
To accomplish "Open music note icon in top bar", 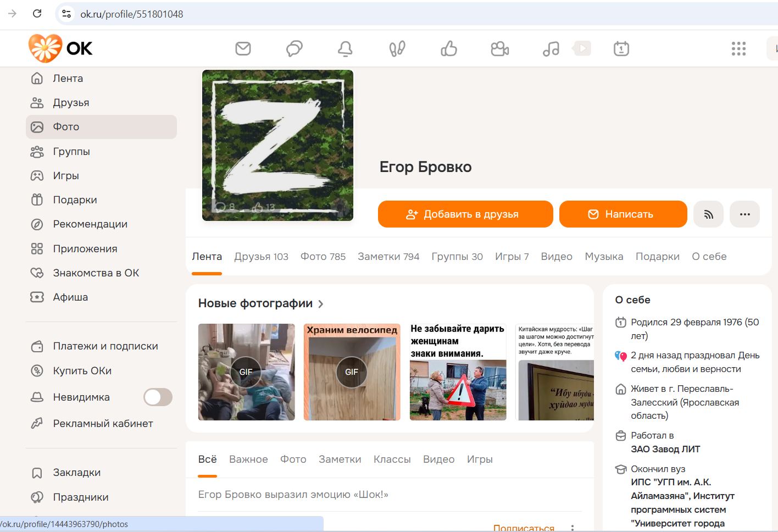I will click(551, 48).
